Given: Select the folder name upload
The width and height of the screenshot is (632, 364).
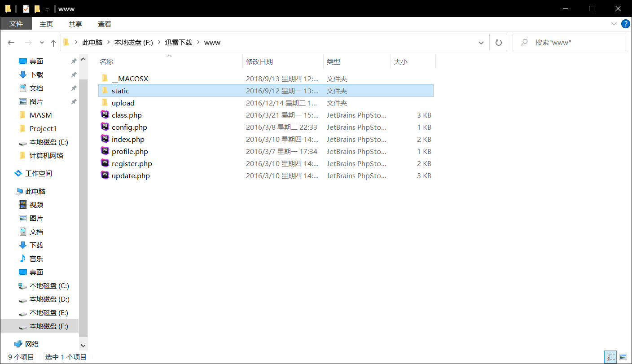Looking at the screenshot, I should pyautogui.click(x=123, y=103).
